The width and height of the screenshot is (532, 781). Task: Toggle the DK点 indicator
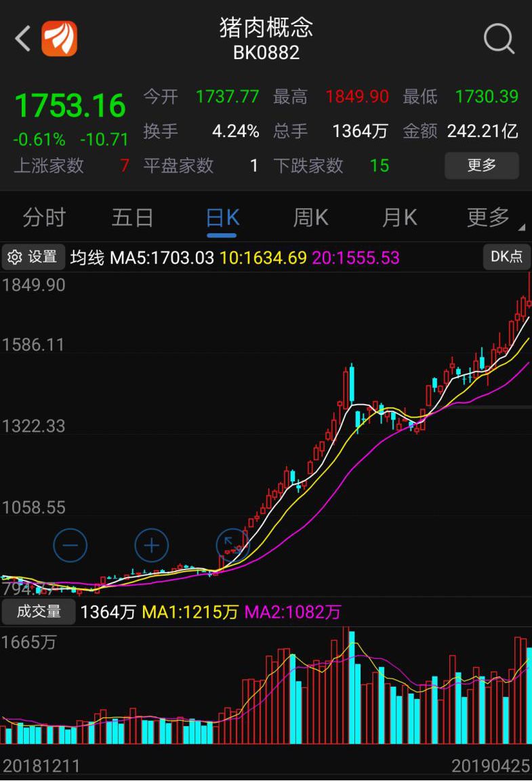point(506,256)
